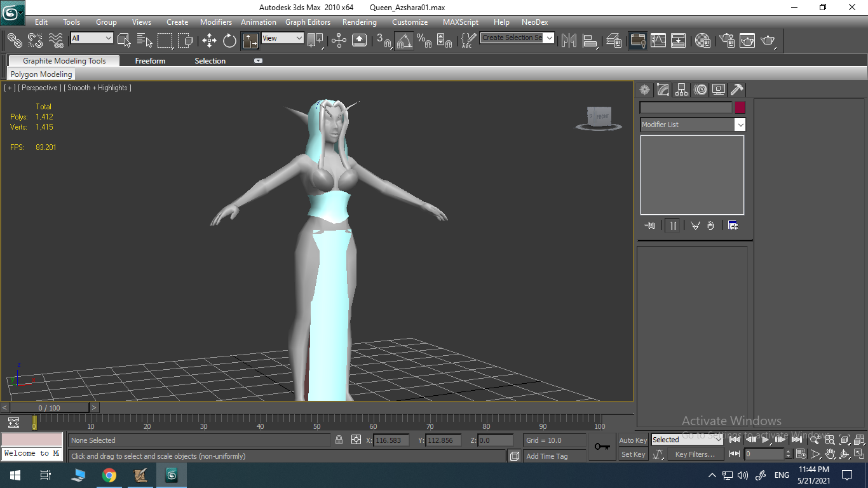868x488 pixels.
Task: Open Render Setup dialog
Action: pos(726,40)
